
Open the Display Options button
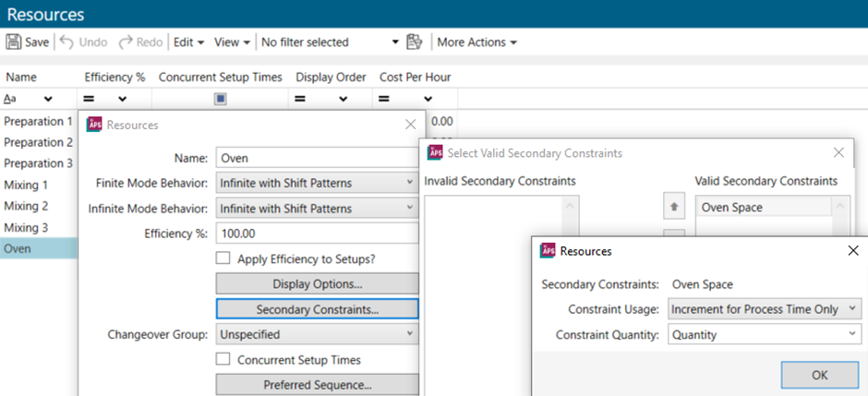point(317,283)
